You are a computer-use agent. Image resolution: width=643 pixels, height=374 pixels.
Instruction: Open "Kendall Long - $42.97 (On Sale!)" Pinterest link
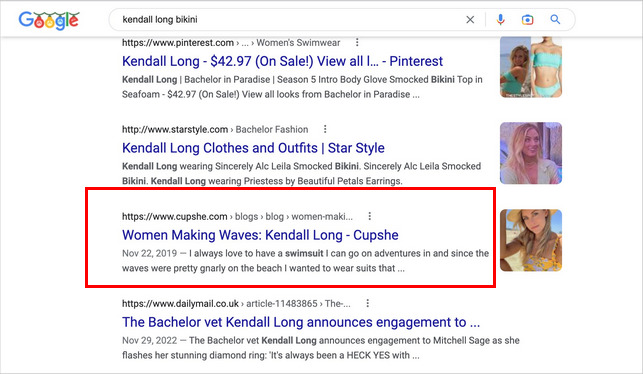click(282, 61)
